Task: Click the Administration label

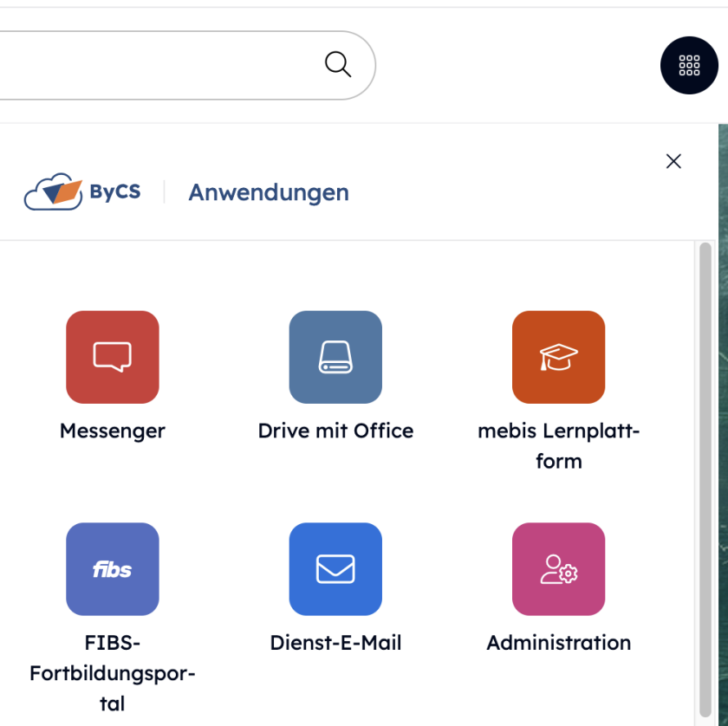Action: [x=558, y=643]
